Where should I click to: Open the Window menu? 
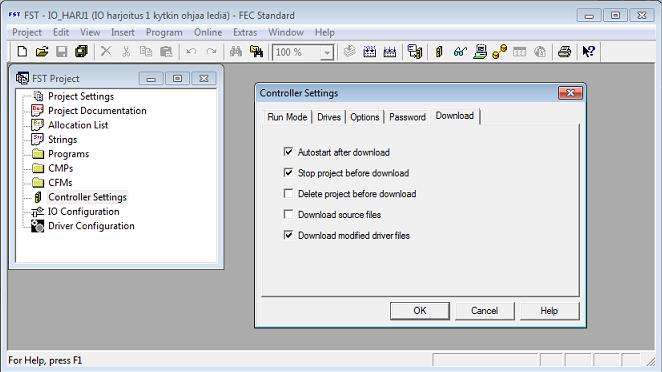coord(286,33)
